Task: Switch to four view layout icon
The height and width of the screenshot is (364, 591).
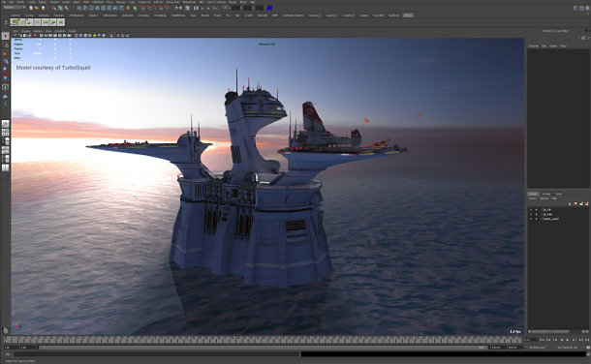Action: [5, 133]
